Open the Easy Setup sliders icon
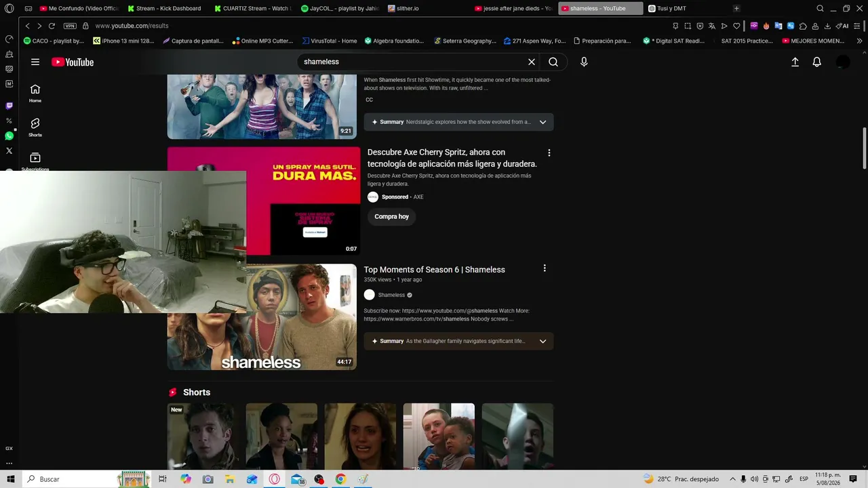 [x=859, y=26]
